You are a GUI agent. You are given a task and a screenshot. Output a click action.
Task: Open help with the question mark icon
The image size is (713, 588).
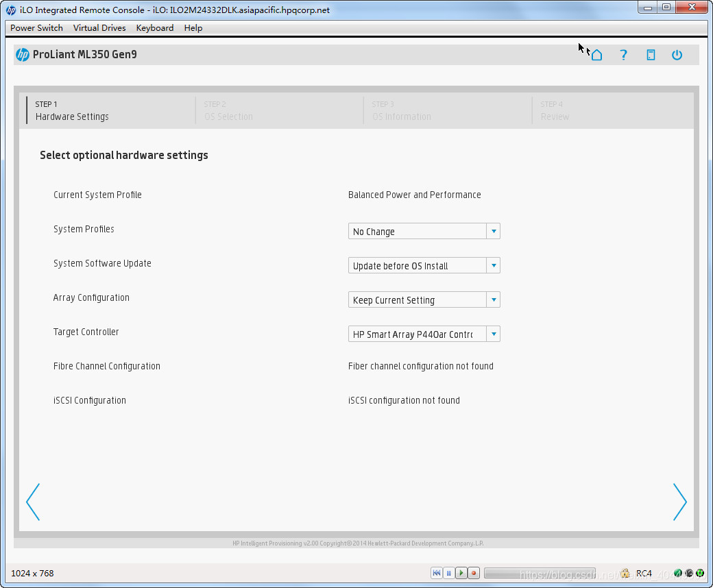click(x=623, y=55)
